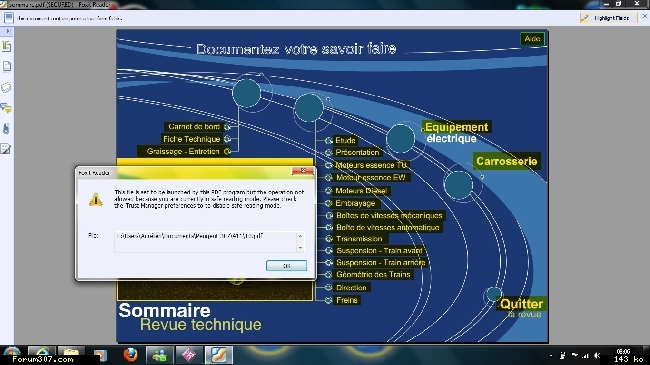This screenshot has width=650, height=365.
Task: Open the signatures panel icon
Action: (x=6, y=148)
